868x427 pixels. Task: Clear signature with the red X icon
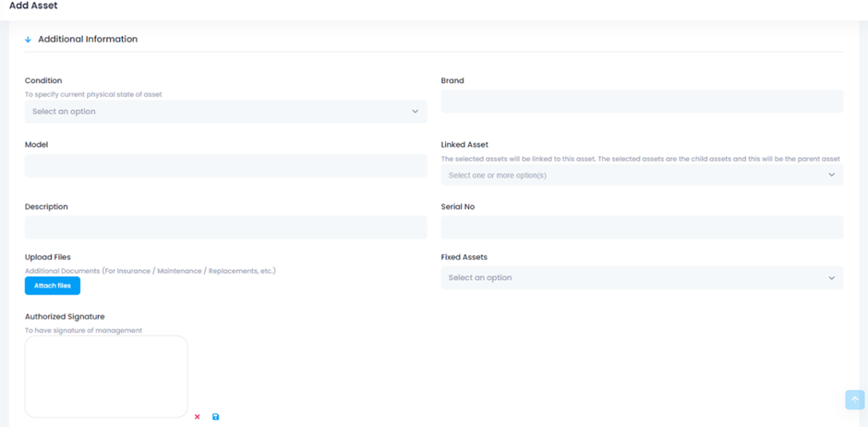click(x=197, y=417)
